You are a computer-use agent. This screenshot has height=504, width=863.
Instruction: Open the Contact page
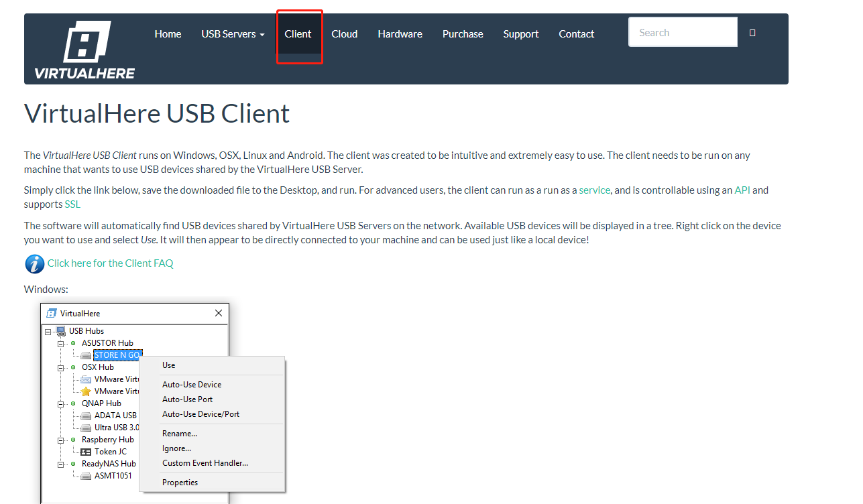coord(576,34)
